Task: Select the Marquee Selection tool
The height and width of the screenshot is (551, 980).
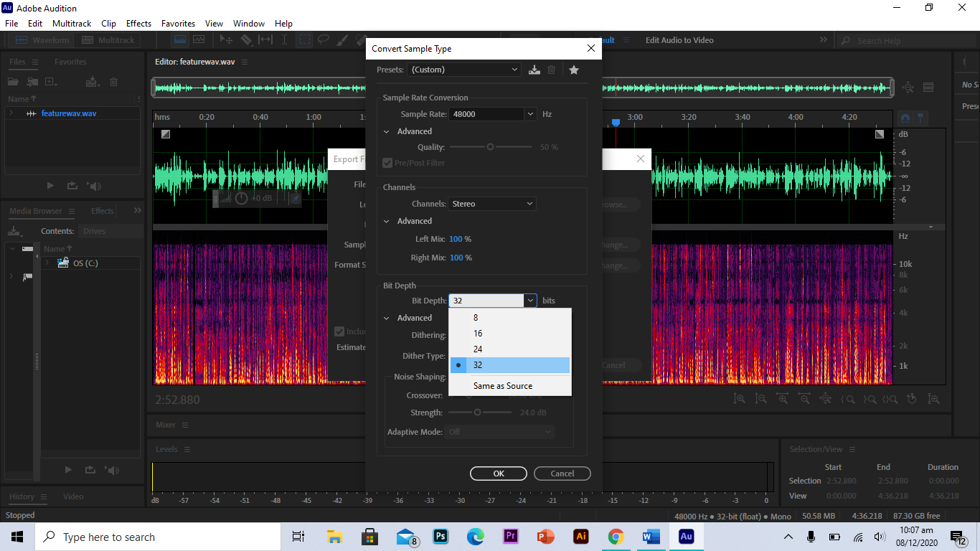Action: pos(304,40)
